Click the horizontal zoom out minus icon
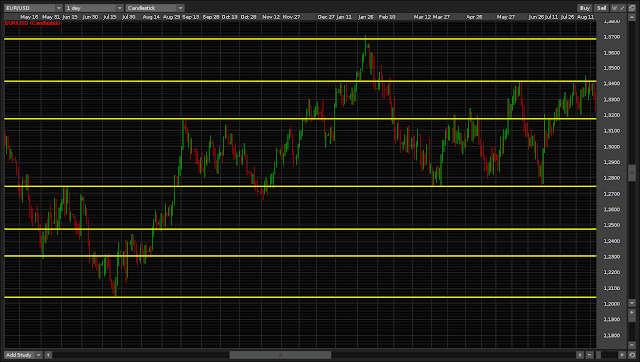Screen dimensions: 640x362 [590, 355]
